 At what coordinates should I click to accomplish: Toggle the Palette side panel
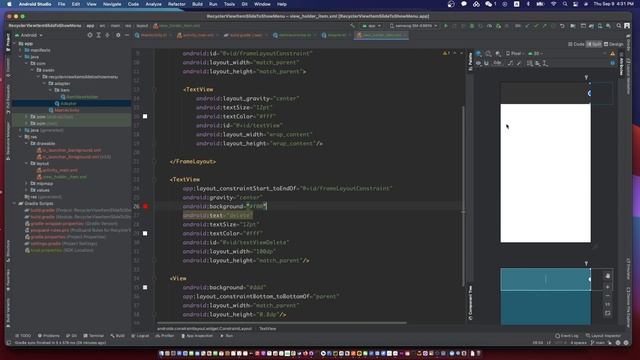pyautogui.click(x=470, y=62)
